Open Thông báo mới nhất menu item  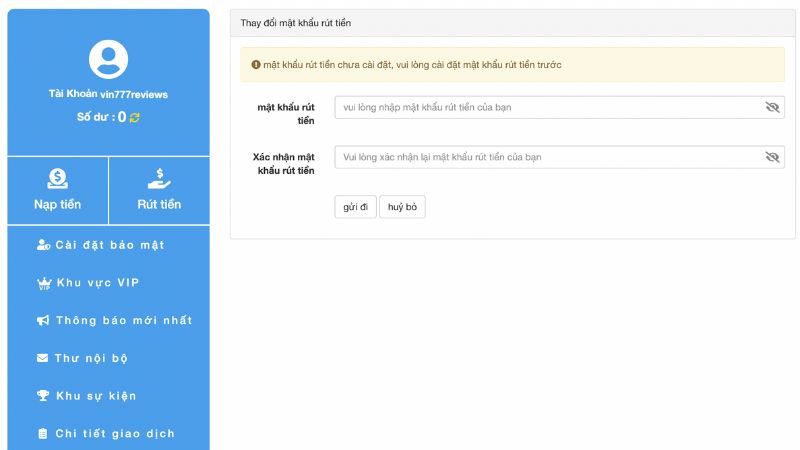point(123,321)
